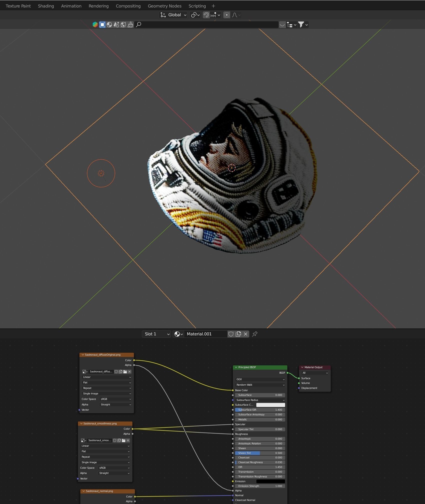
Task: Toggle fake user shield on smoothness image
Action: click(115, 440)
